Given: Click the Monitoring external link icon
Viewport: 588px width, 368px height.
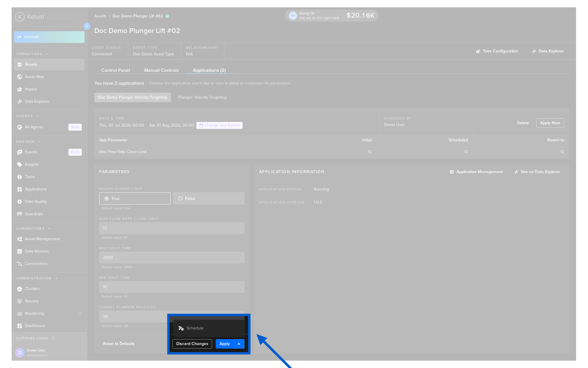Looking at the screenshot, I should coord(80,313).
